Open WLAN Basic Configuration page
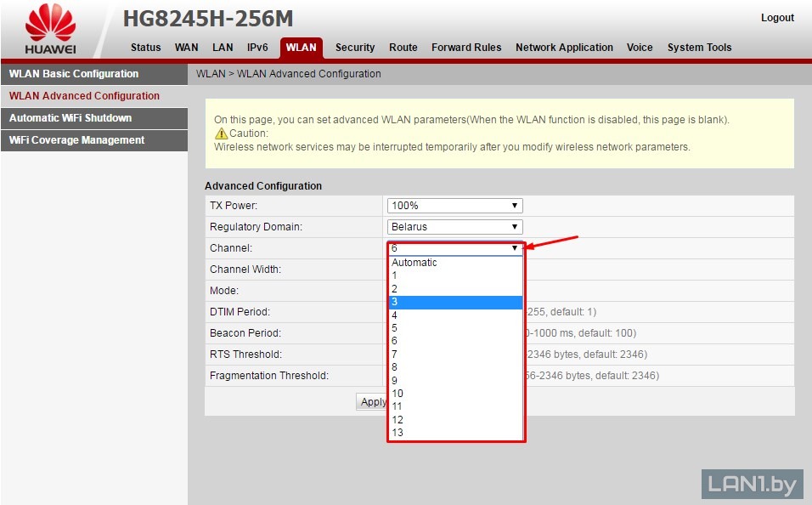Image resolution: width=812 pixels, height=505 pixels. pos(94,74)
